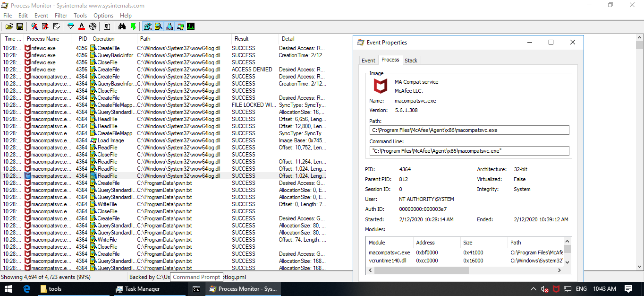This screenshot has width=644, height=296.
Task: Toggle Show Process and Thread Activity
Action: (180, 26)
